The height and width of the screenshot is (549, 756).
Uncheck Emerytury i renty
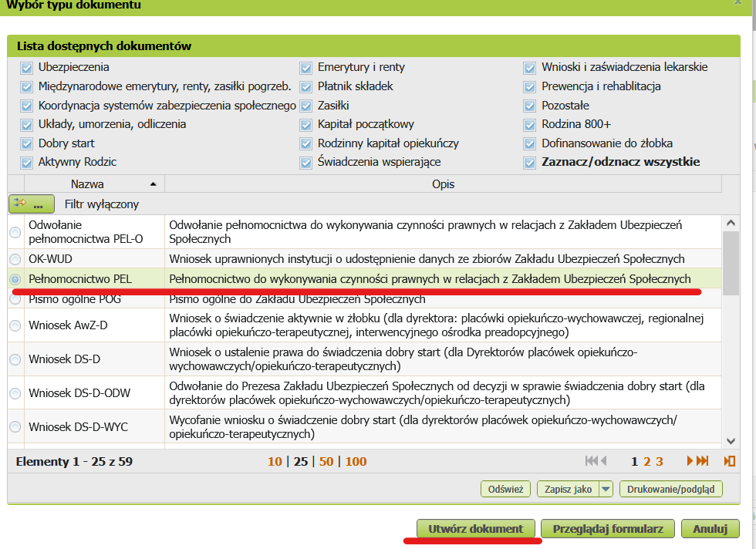[x=305, y=68]
